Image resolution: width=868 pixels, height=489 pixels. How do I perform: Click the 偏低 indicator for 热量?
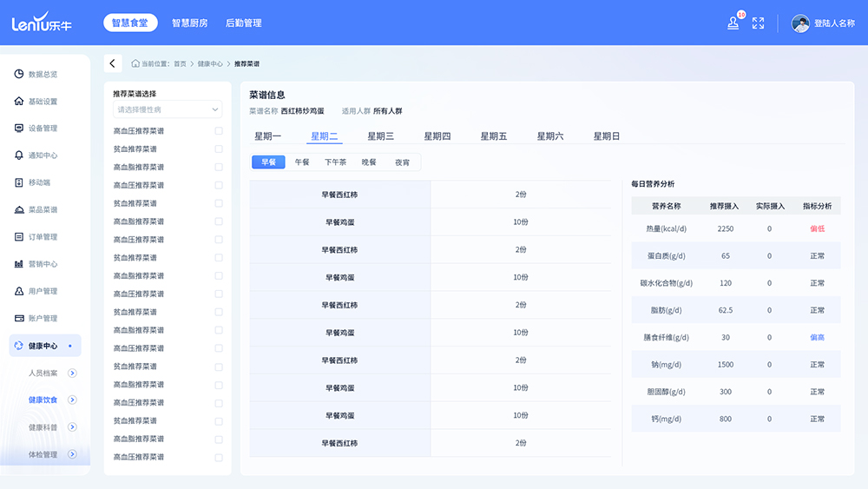(x=817, y=228)
